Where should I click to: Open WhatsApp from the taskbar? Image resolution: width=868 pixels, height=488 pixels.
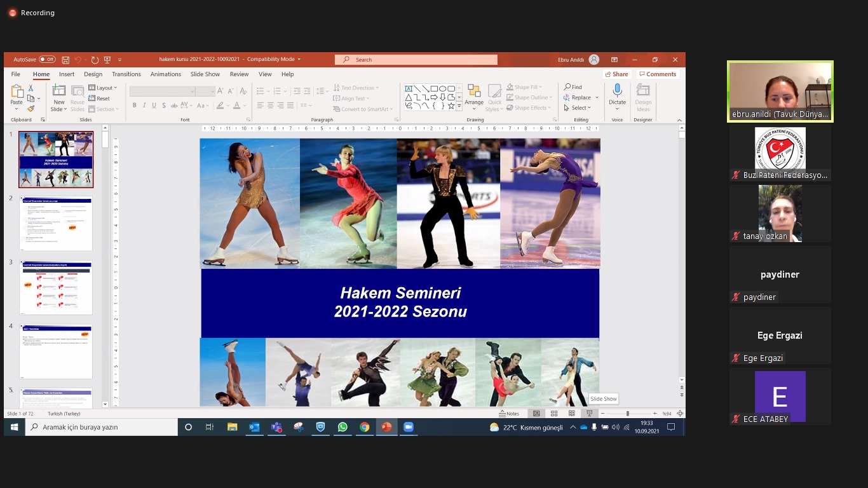342,427
